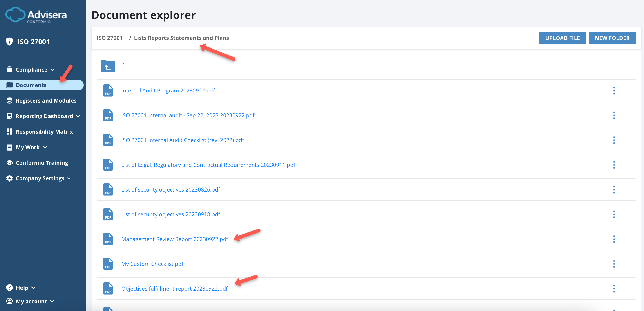This screenshot has height=311, width=644.
Task: Expand the Compliance section chevron
Action: [x=53, y=70]
